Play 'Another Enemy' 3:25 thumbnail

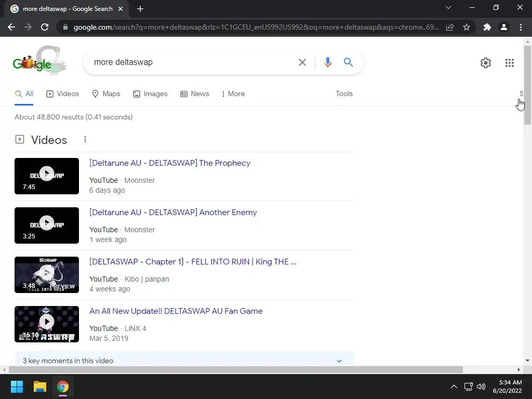pos(47,225)
